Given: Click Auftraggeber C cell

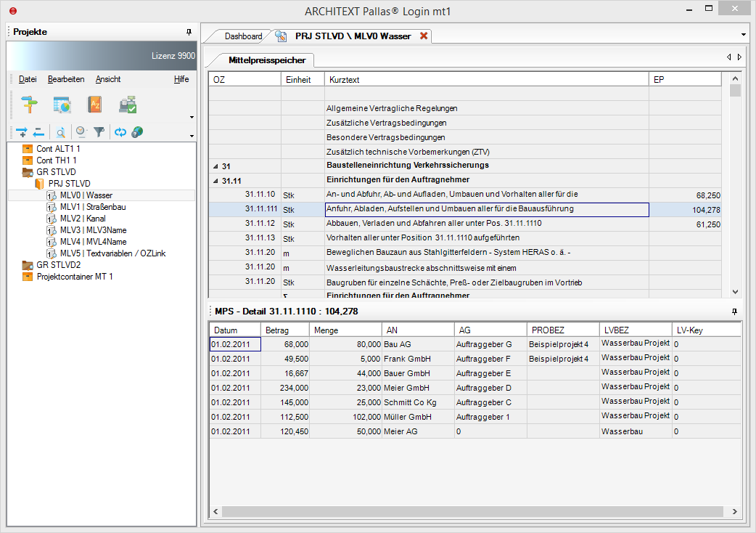Looking at the screenshot, I should [490, 402].
